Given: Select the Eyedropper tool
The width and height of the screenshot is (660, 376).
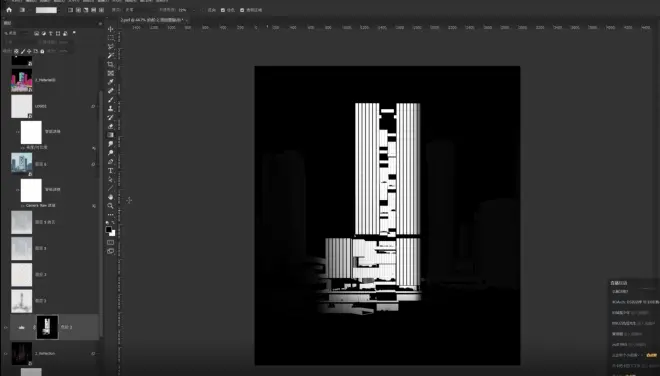Looking at the screenshot, I should (x=111, y=82).
